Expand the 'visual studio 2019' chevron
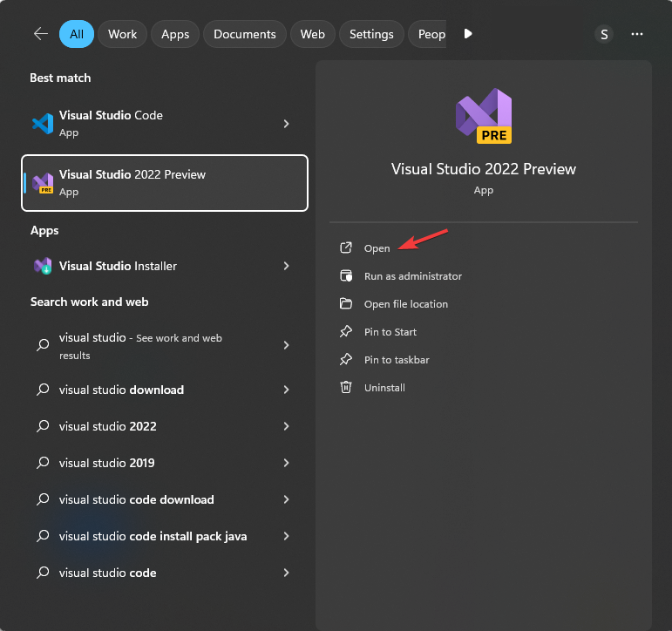Viewport: 672px width, 631px height. coord(286,463)
